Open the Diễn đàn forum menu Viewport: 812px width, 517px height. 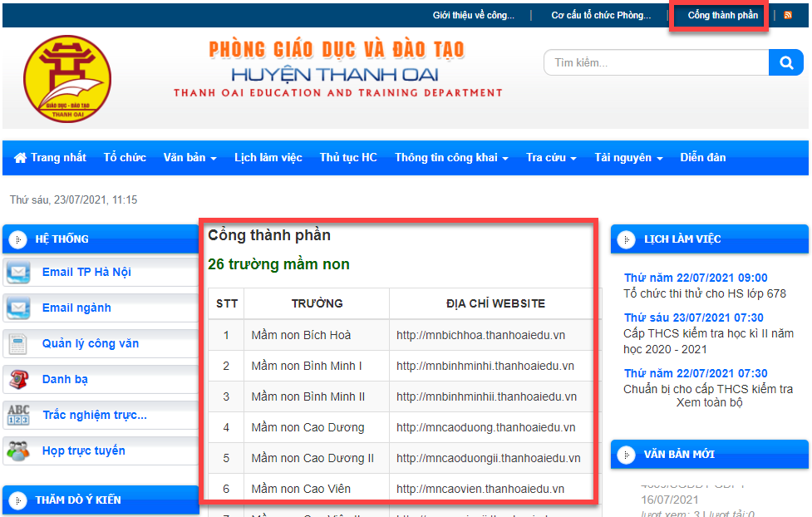pos(703,157)
